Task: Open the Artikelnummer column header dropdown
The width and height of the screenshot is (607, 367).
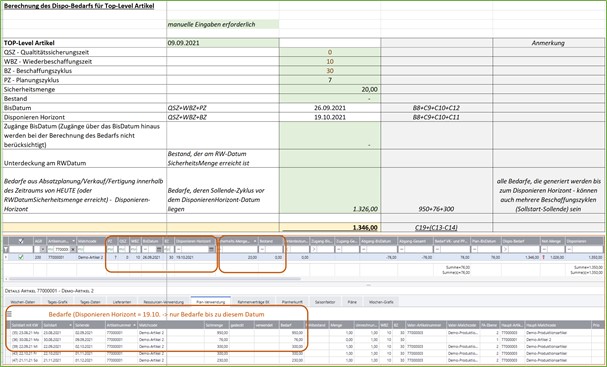Action: pos(73,241)
